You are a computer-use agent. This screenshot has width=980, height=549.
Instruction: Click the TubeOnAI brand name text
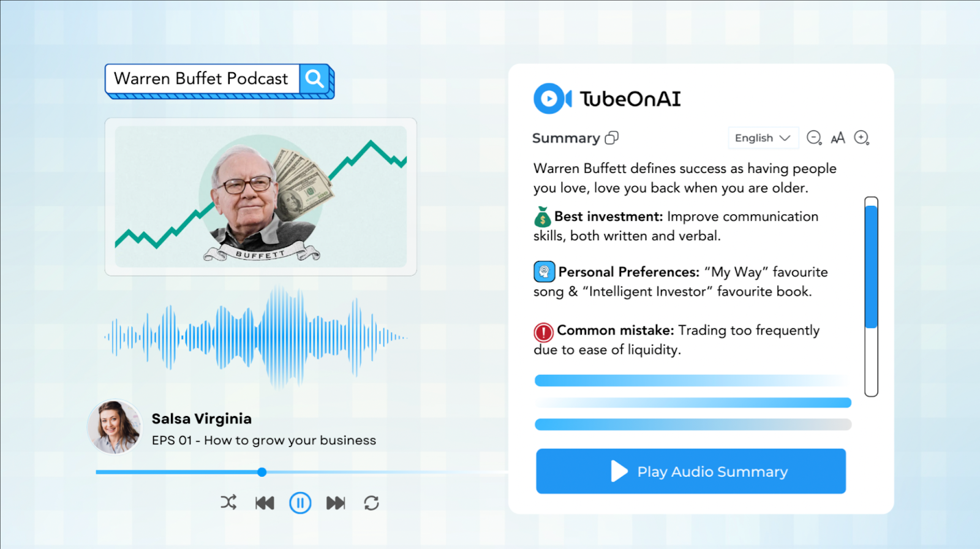coord(630,99)
